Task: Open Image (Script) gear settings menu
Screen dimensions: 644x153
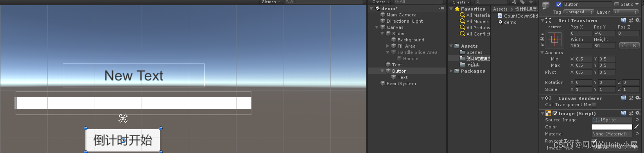Action: pos(637,113)
